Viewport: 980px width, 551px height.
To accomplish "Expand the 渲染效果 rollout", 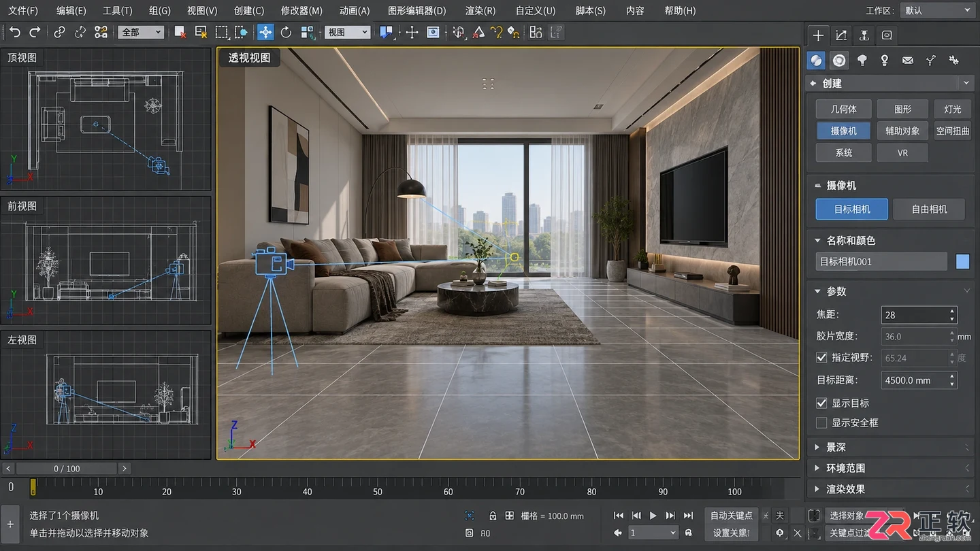I will tap(891, 489).
